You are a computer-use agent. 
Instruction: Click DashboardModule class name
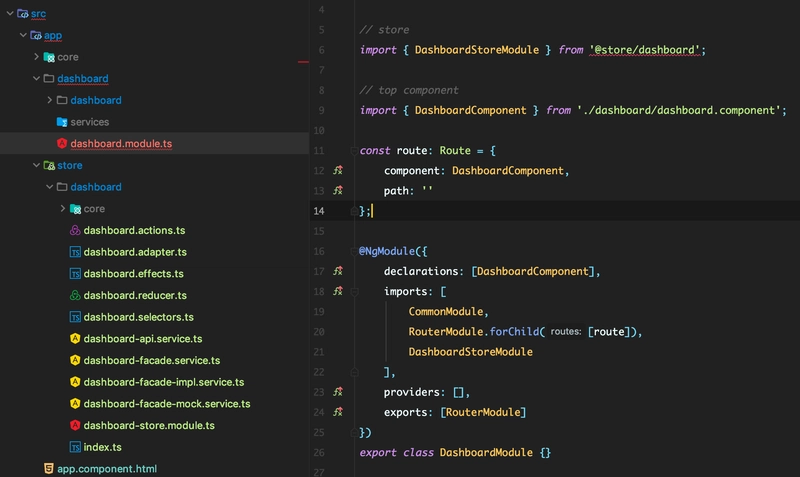pos(486,453)
